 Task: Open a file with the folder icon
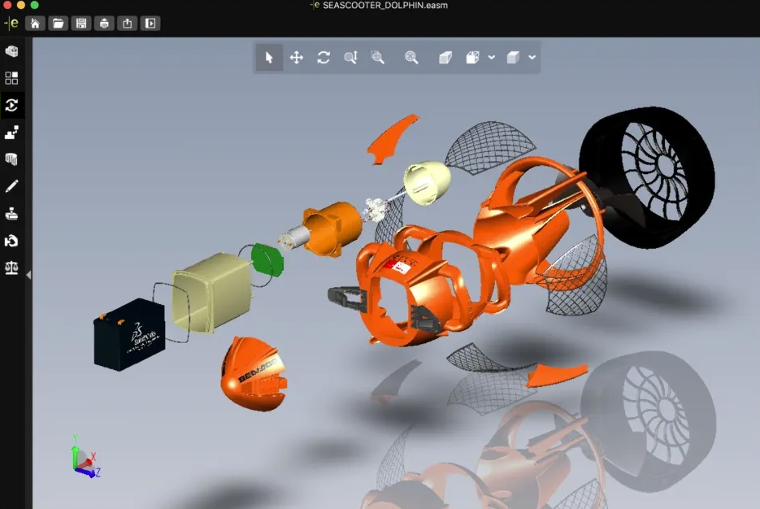click(58, 23)
